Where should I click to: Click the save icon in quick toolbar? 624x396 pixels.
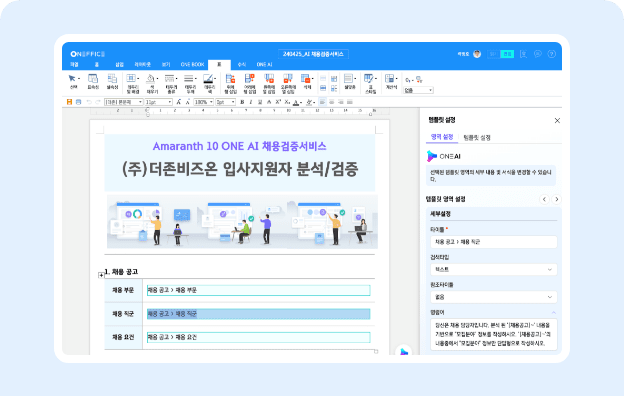point(69,102)
